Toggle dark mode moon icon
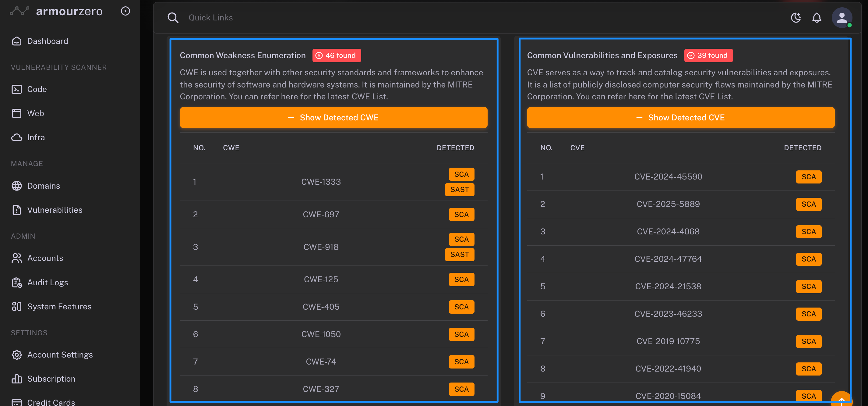This screenshot has height=406, width=868. point(796,18)
